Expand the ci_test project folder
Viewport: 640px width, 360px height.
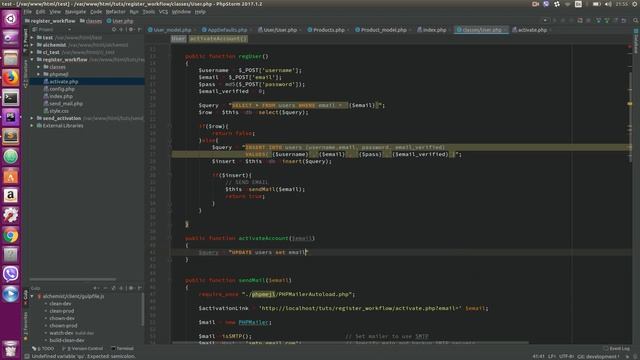(x=32, y=52)
